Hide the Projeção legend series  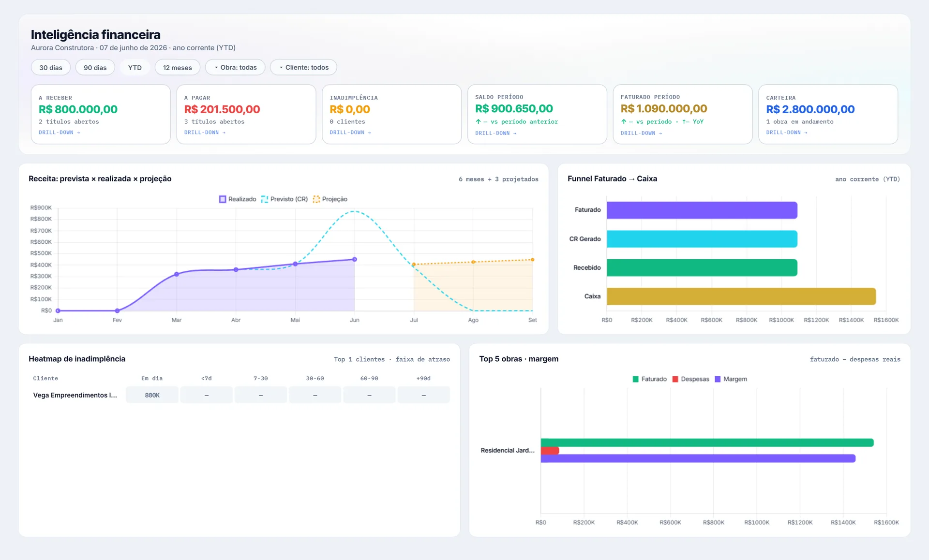[x=330, y=199]
